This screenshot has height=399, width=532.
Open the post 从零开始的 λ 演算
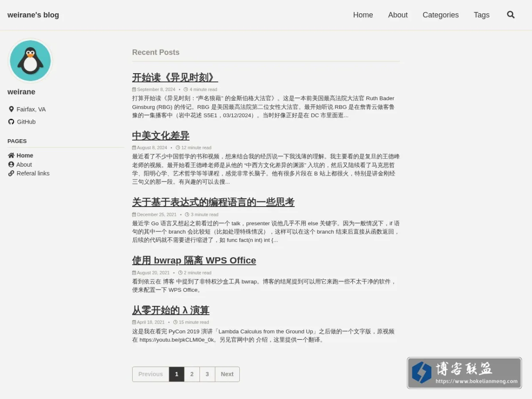pos(171,310)
